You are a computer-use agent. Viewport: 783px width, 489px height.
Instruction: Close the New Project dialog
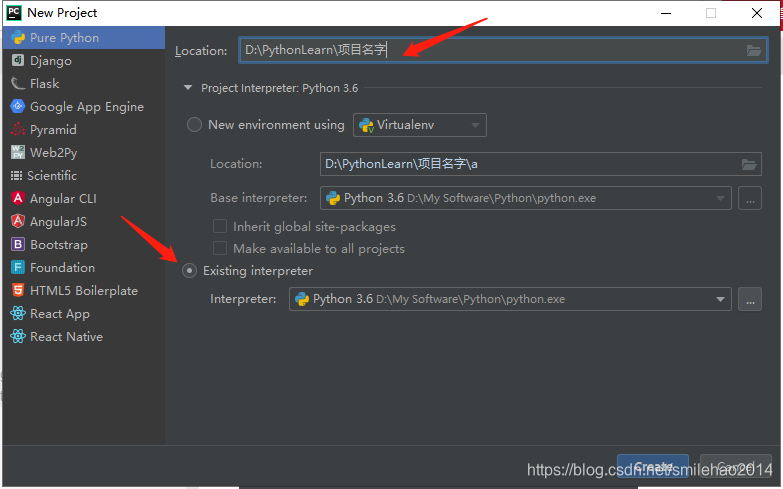[757, 13]
